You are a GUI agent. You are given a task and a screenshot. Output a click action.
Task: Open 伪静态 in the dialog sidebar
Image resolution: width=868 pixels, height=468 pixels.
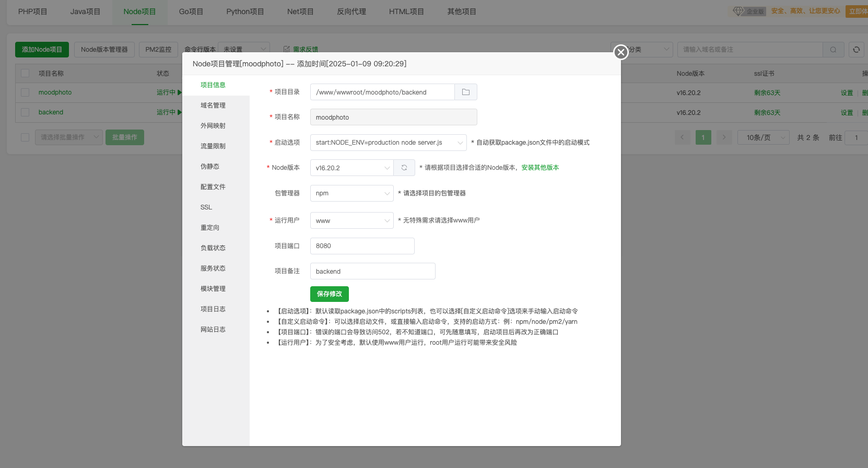(216, 167)
